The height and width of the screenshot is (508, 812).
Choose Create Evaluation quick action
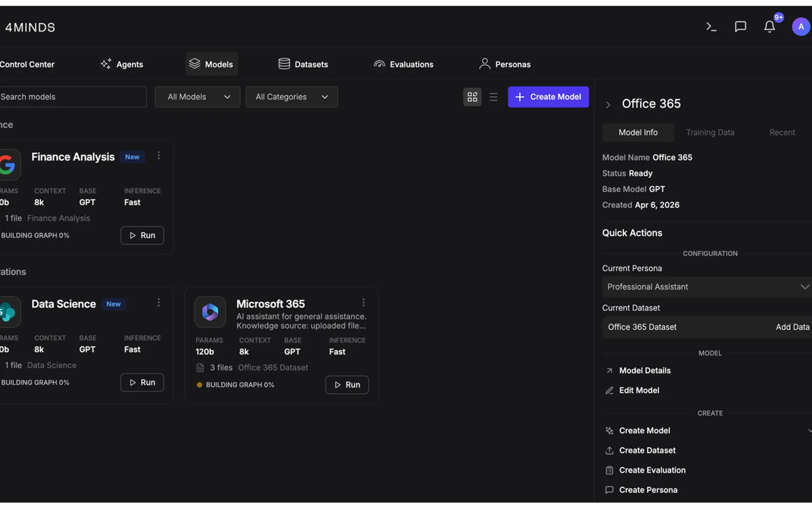[x=646, y=470]
